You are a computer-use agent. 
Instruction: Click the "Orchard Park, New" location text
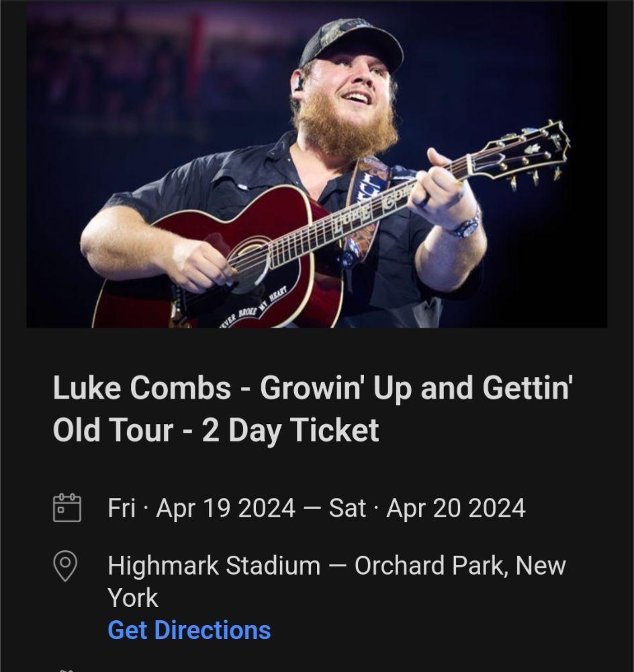point(460,566)
